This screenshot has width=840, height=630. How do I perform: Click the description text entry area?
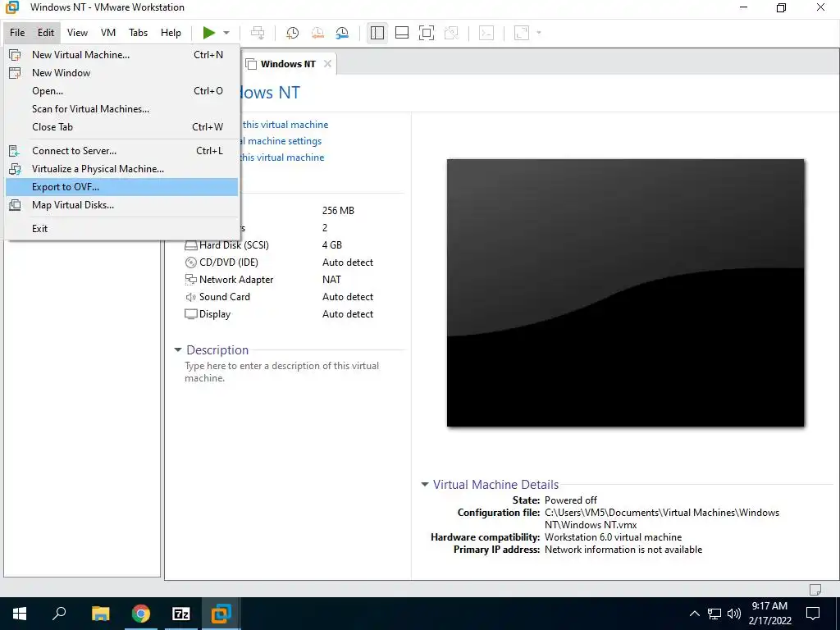click(x=282, y=372)
